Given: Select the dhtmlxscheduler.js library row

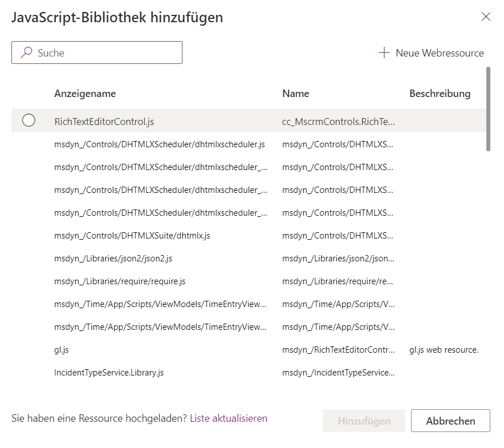Looking at the screenshot, I should tap(159, 144).
